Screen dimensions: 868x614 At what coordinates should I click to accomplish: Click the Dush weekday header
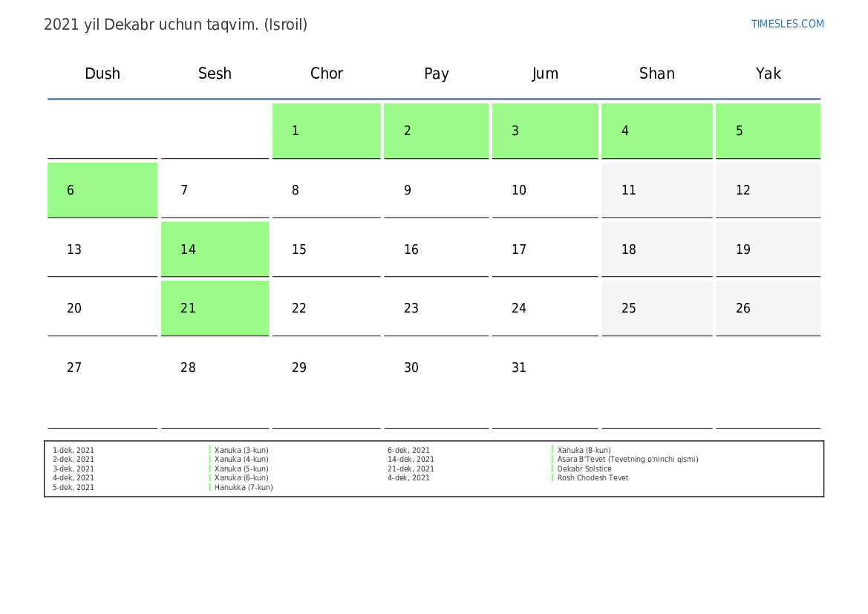pos(102,73)
